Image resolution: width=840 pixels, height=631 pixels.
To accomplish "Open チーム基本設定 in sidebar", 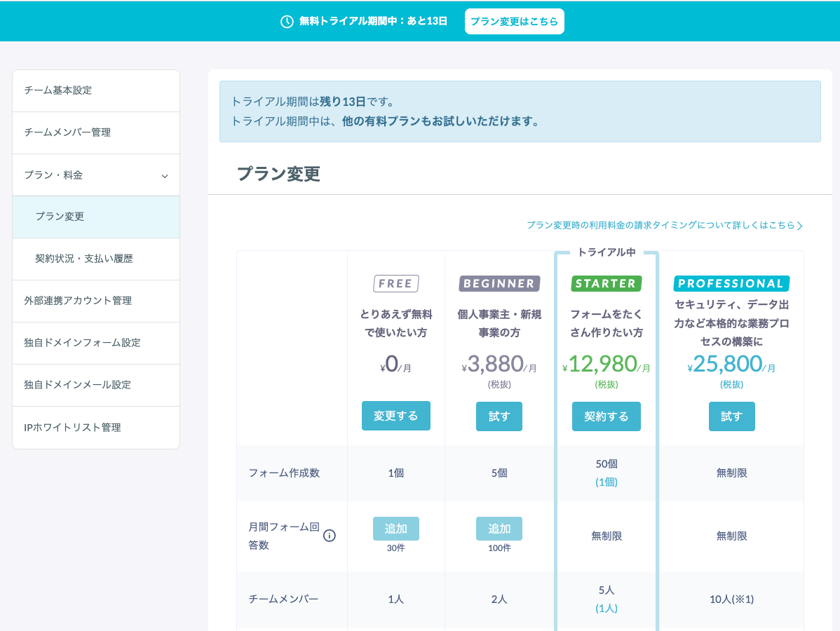I will (96, 90).
